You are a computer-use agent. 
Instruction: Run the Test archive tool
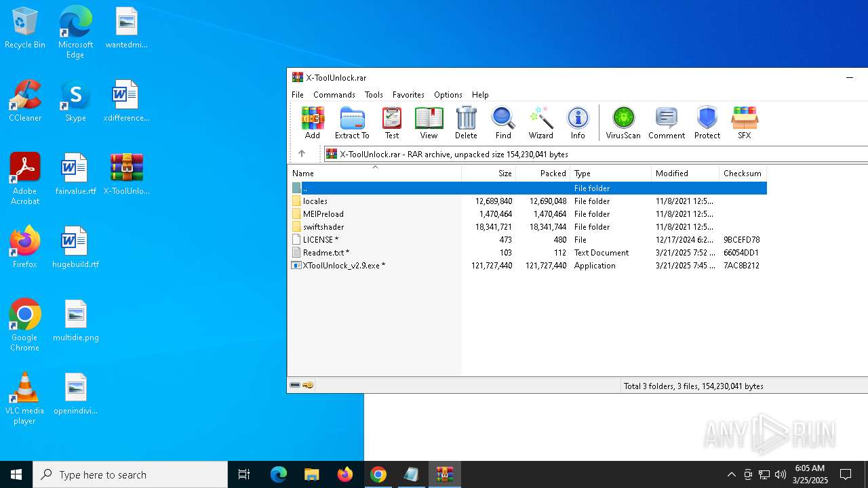[x=392, y=123]
